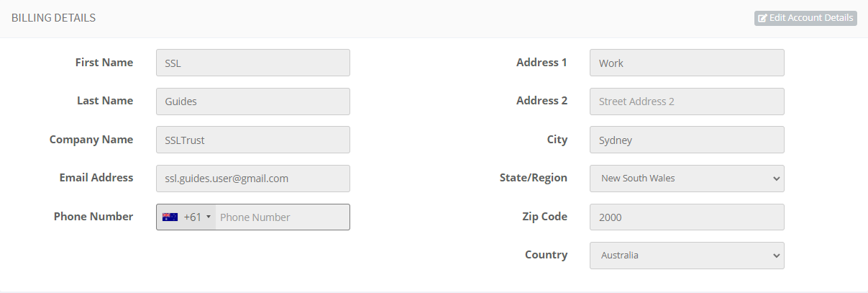Click the Address 1 field
The image size is (868, 293).
click(687, 63)
